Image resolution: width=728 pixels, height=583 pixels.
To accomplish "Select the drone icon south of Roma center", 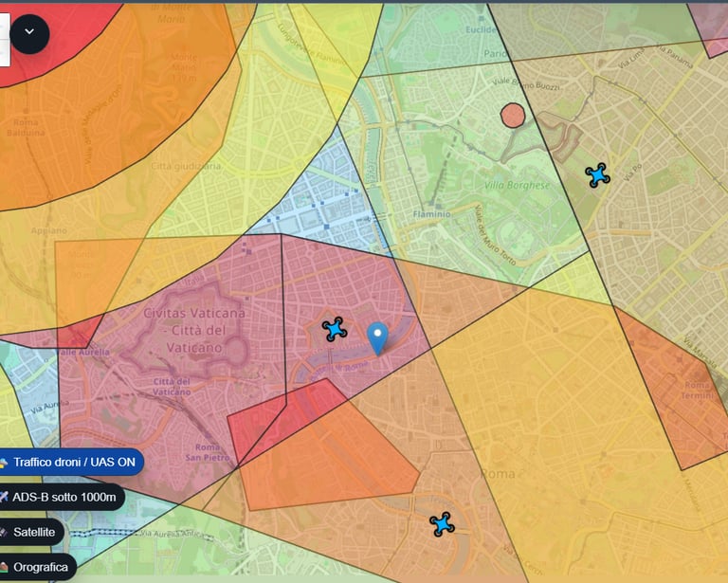I will click(x=442, y=524).
